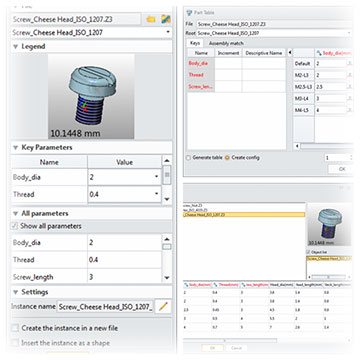Switch to the Keys tab
Image resolution: width=360 pixels, height=360 pixels.
(x=195, y=43)
